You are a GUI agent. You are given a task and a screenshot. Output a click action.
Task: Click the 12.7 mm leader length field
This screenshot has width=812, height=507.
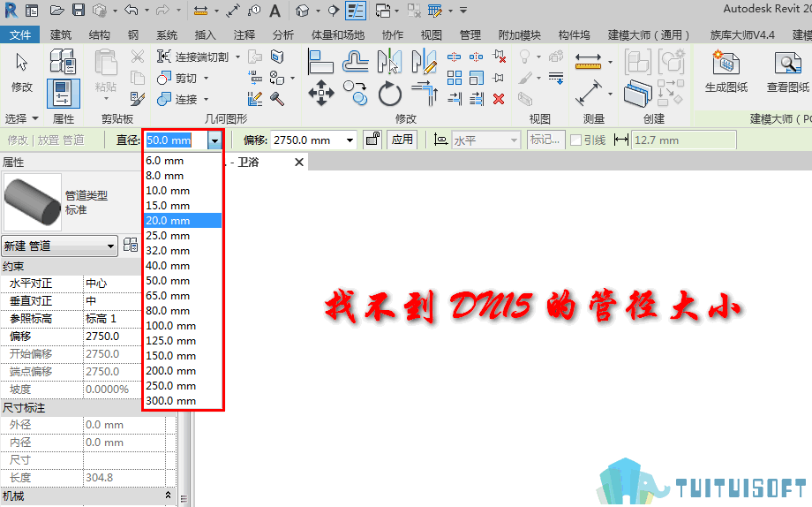(683, 140)
